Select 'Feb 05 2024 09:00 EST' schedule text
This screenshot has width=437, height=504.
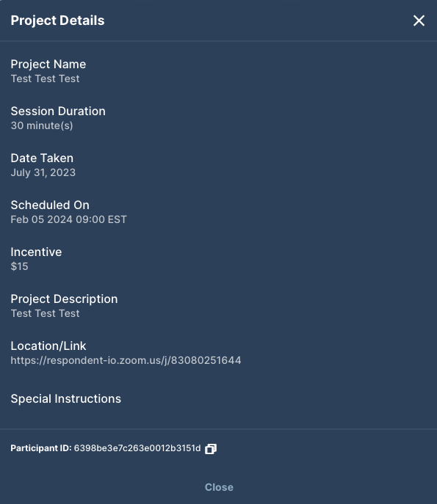[x=68, y=219]
